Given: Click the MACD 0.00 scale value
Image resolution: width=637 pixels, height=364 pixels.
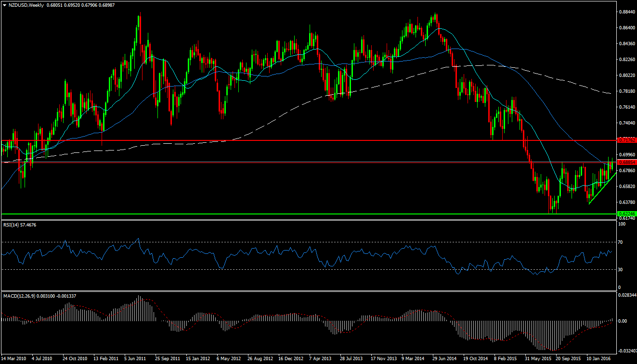Looking at the screenshot, I should 623,321.
